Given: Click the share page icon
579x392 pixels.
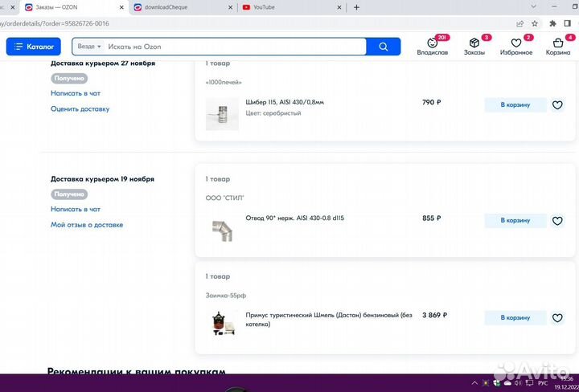Looking at the screenshot, I should point(520,23).
